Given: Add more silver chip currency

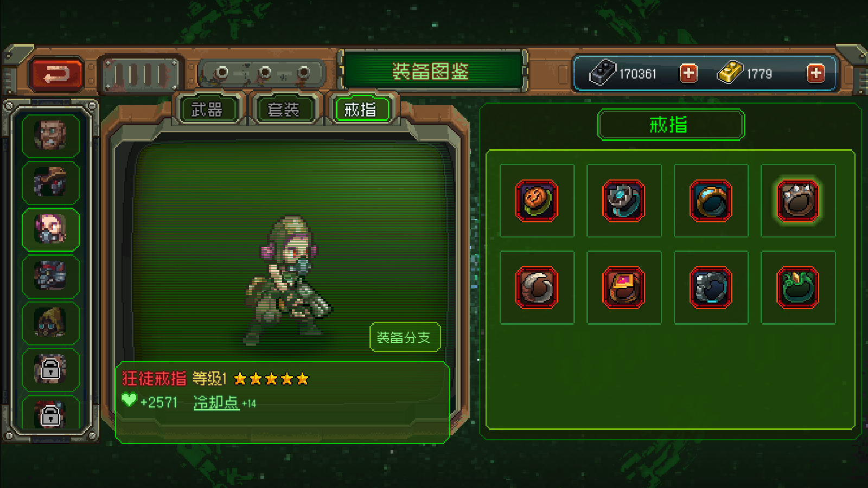Looking at the screenshot, I should pos(688,73).
